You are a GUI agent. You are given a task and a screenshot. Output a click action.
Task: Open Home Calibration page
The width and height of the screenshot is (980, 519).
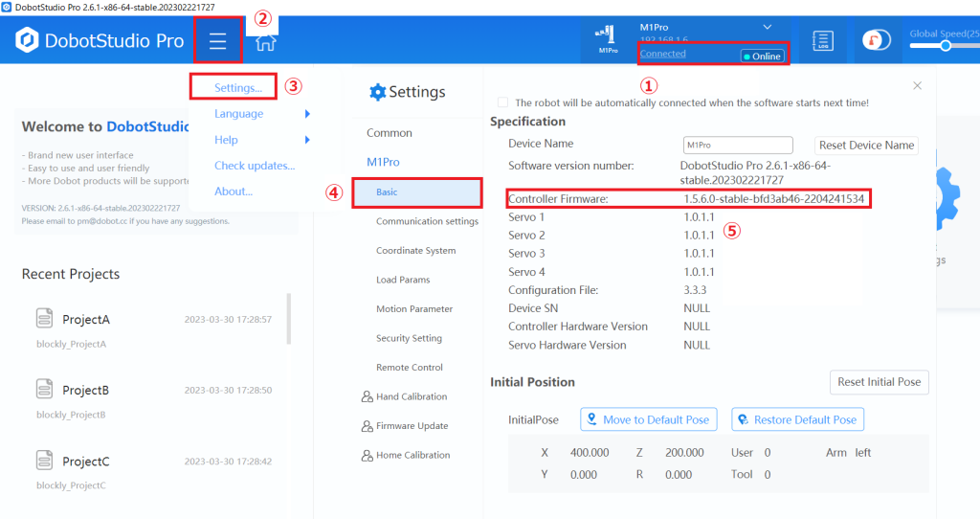[413, 455]
